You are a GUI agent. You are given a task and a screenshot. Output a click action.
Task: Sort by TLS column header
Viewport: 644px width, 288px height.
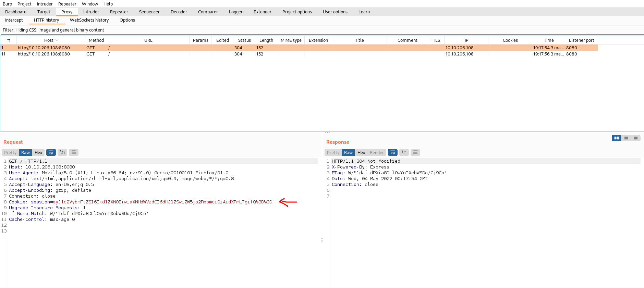click(436, 40)
